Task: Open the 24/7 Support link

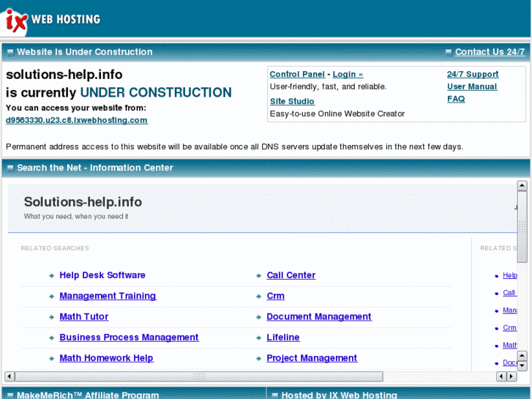Action: pyautogui.click(x=473, y=74)
